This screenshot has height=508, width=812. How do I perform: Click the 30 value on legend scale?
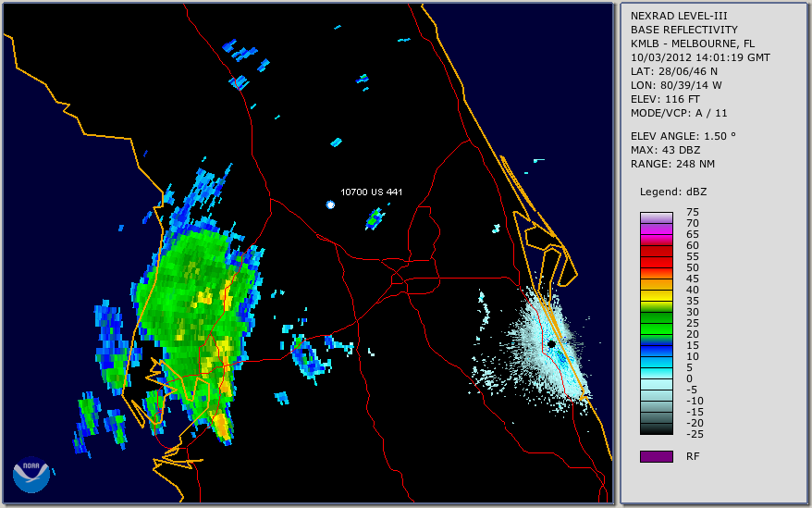[x=693, y=312]
